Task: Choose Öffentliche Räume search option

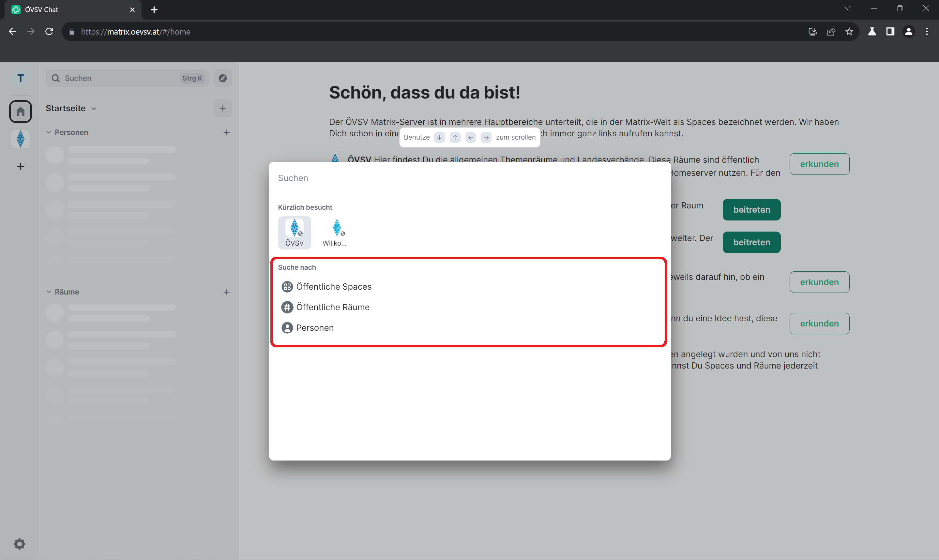Action: [469, 307]
